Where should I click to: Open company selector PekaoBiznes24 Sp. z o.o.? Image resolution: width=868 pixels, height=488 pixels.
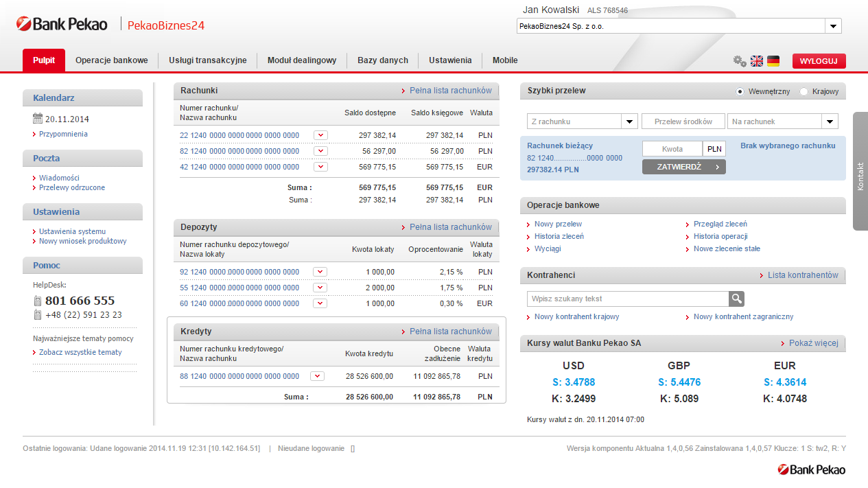tap(679, 26)
